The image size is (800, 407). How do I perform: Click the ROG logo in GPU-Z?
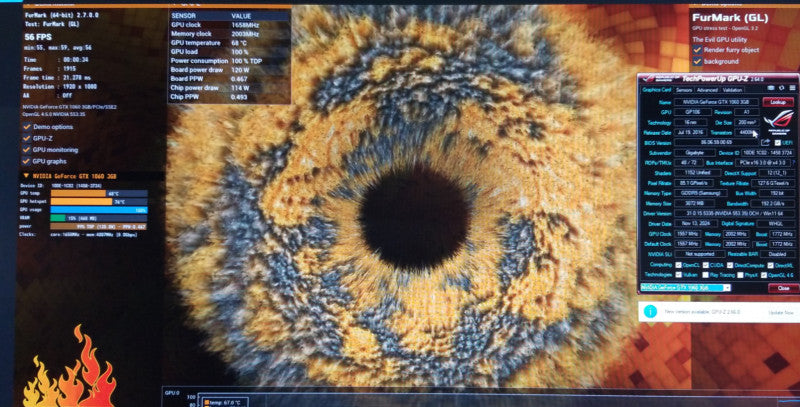[779, 121]
